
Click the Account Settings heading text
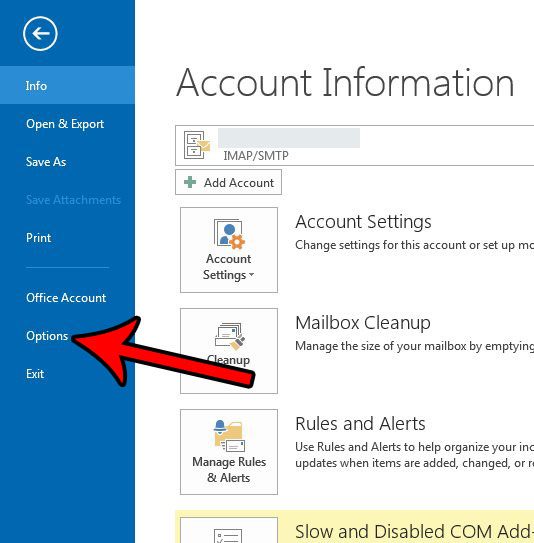coord(363,222)
